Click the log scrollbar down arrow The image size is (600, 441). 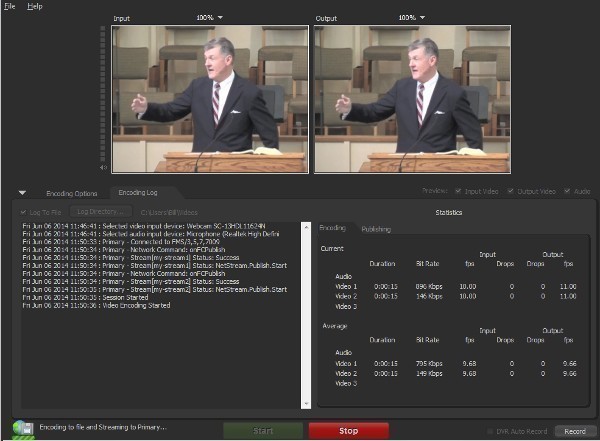tap(306, 403)
